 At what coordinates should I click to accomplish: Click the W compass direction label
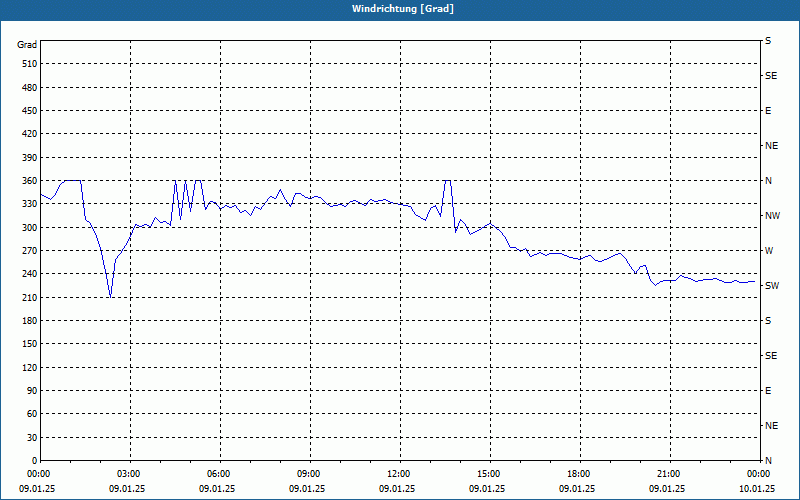click(x=769, y=251)
